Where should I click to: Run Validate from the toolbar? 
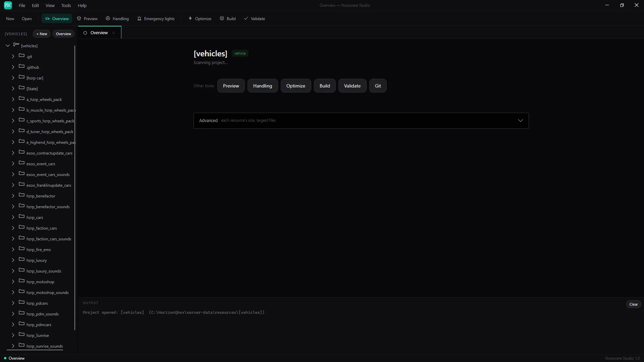click(255, 19)
